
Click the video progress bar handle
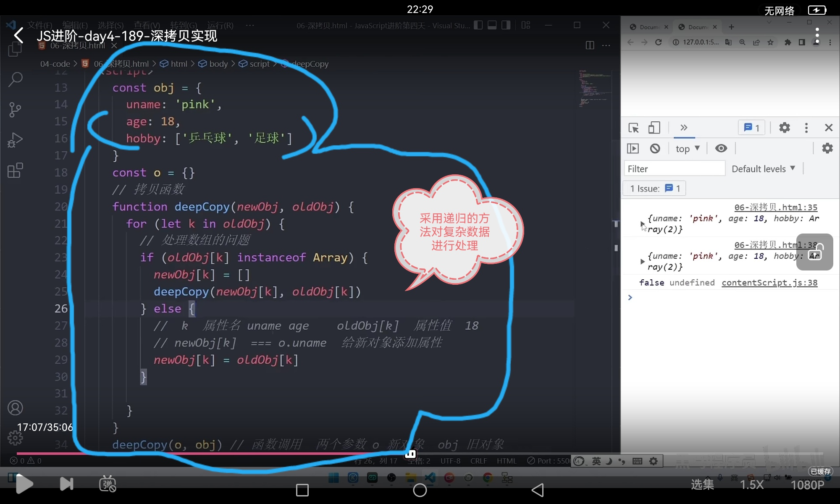(410, 454)
